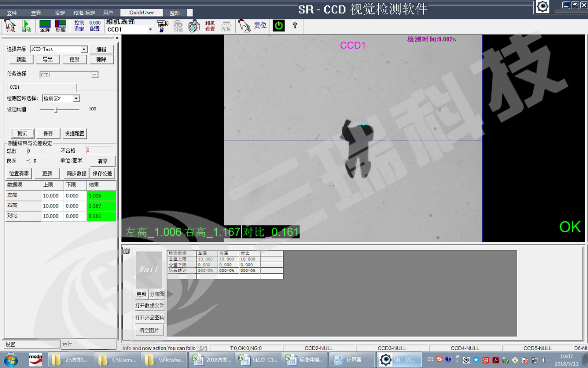
Task: Click the 总数 total count field
Action: point(40,150)
